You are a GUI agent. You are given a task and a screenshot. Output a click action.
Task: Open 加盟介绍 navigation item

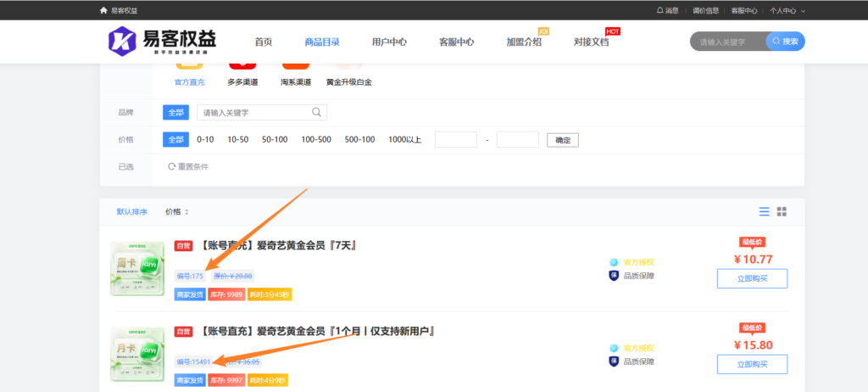click(524, 42)
